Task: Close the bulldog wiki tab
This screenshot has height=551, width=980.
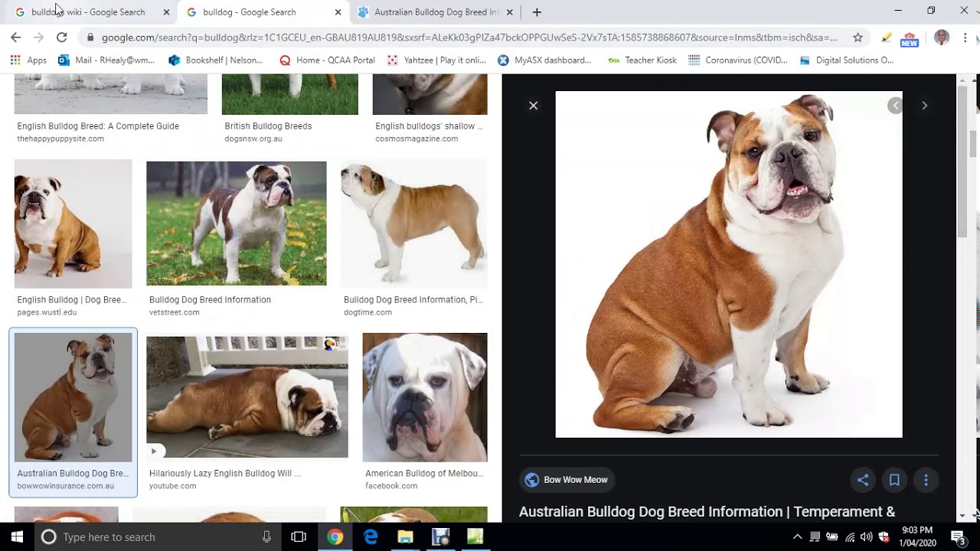Action: [x=166, y=12]
